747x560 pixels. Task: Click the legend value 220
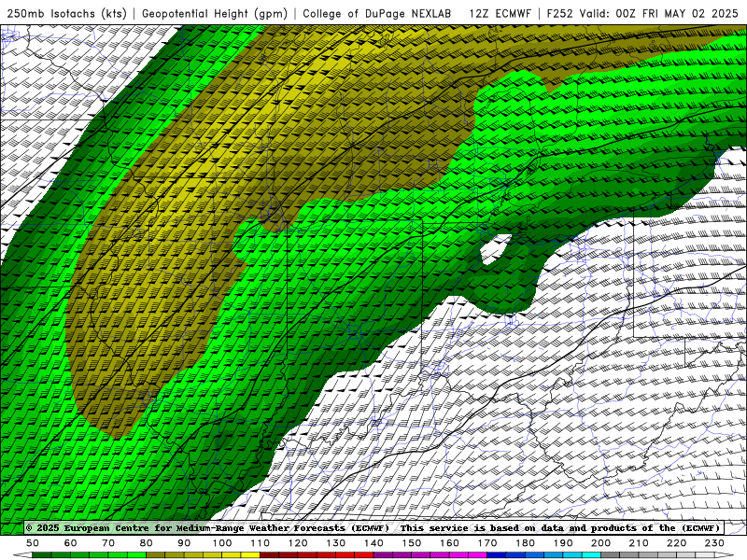point(677,543)
